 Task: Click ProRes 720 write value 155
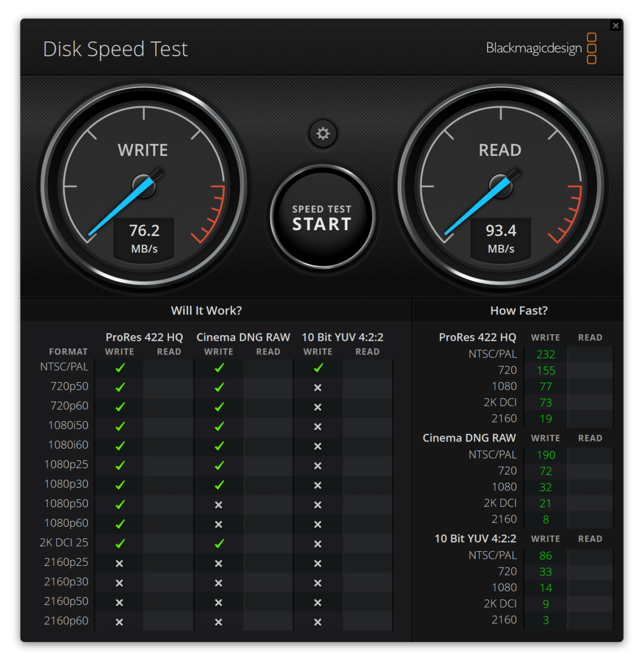click(x=546, y=370)
